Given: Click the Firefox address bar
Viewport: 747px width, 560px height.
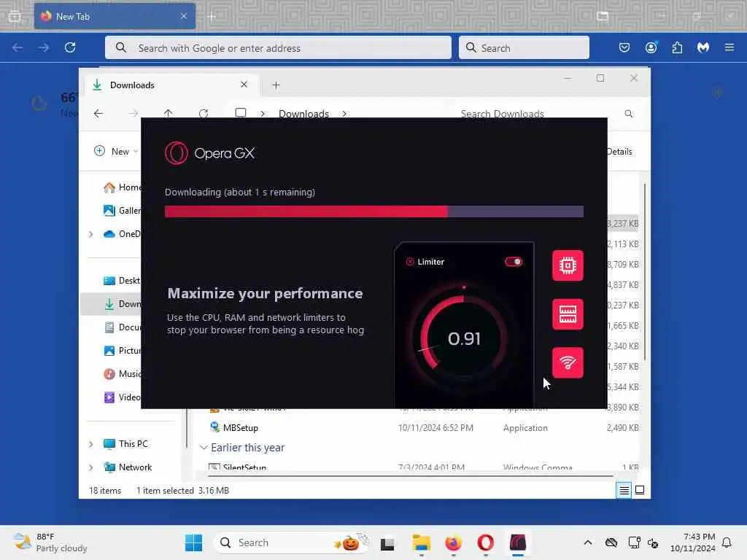Looking at the screenshot, I should pyautogui.click(x=278, y=47).
